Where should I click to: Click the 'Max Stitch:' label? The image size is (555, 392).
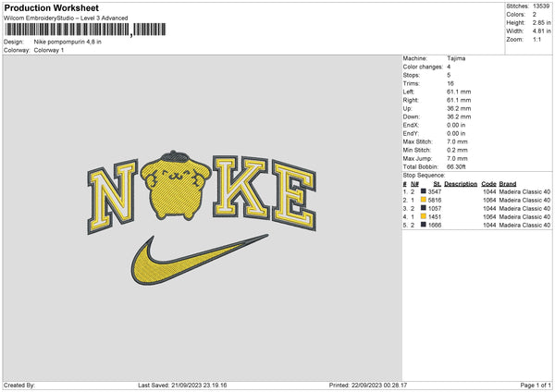pos(418,141)
